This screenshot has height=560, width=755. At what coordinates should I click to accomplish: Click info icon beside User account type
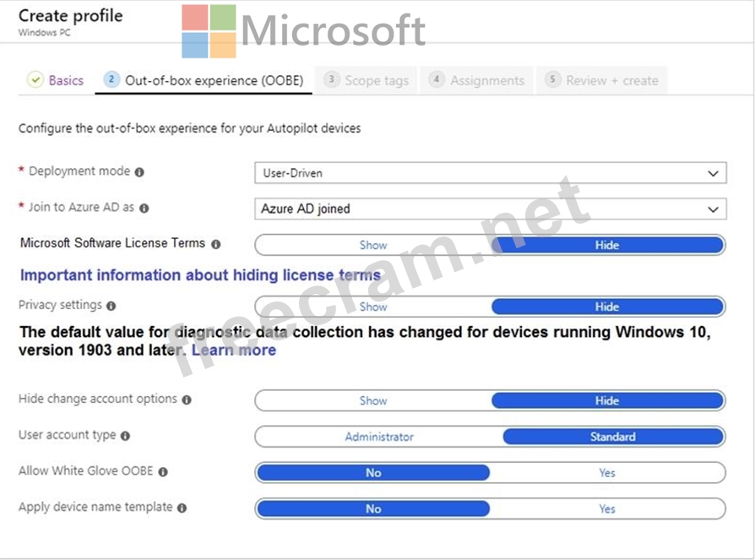coord(125,436)
